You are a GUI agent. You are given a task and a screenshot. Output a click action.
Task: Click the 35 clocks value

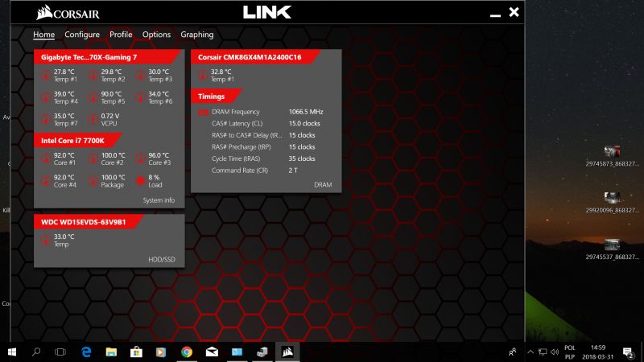pyautogui.click(x=302, y=158)
